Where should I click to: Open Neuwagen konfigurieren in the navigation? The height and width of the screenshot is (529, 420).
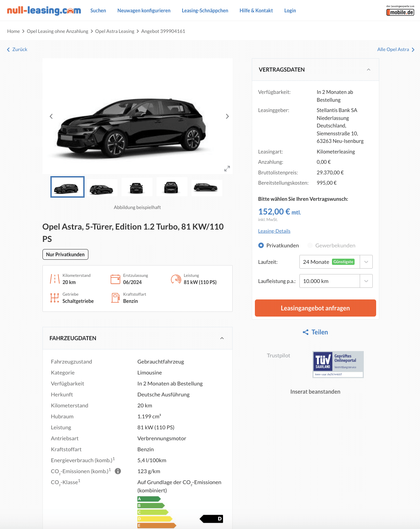pyautogui.click(x=144, y=11)
